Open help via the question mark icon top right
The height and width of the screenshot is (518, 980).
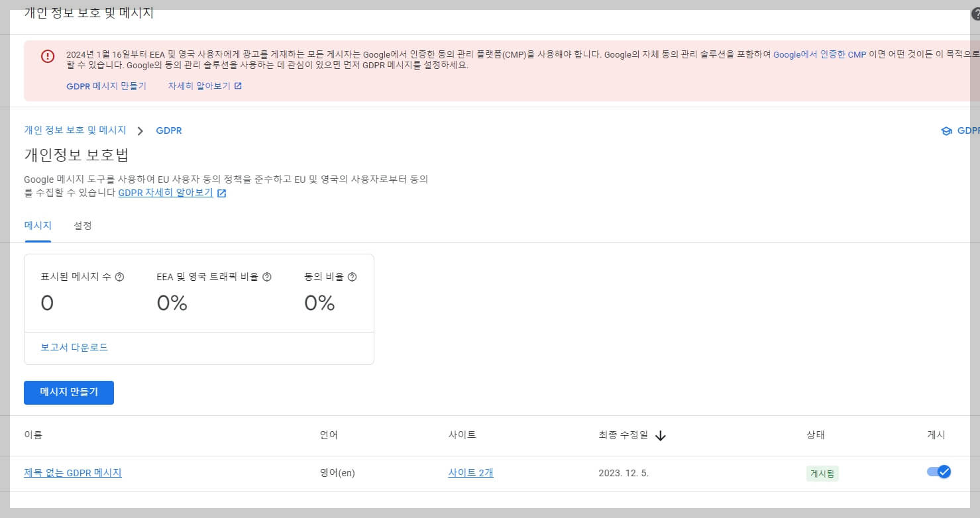[974, 13]
